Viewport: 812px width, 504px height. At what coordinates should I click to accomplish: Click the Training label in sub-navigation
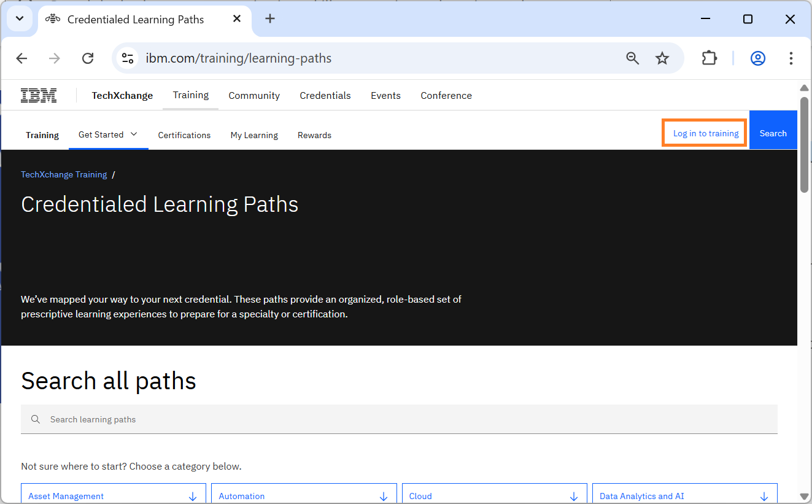pos(42,135)
